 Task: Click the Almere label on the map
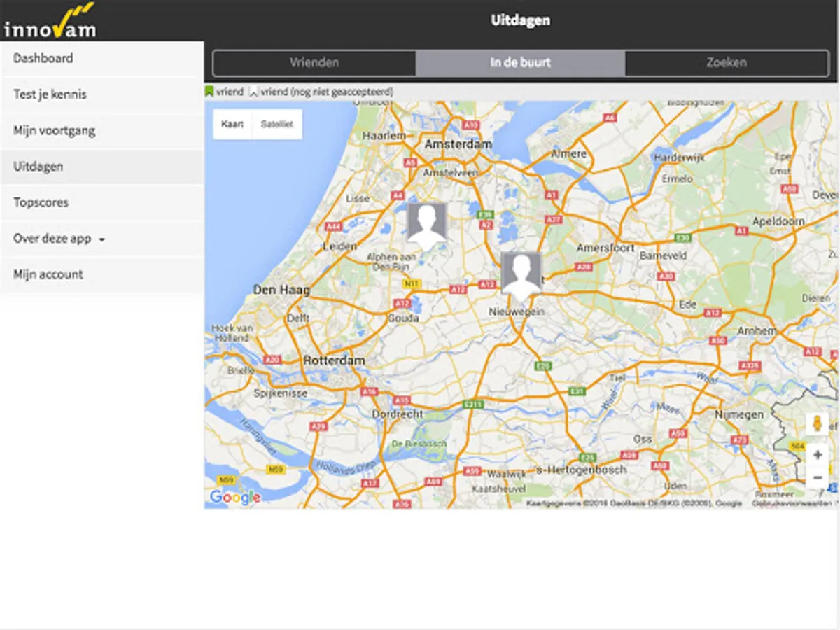pos(569,153)
